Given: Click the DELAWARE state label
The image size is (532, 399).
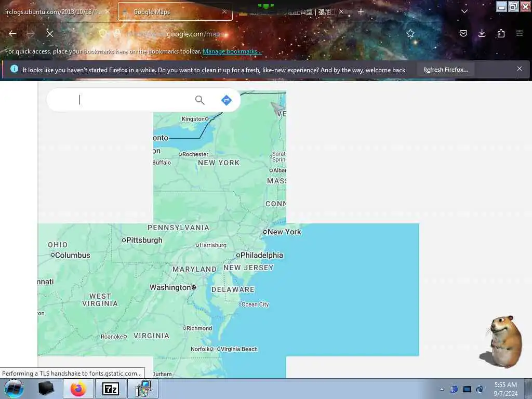Looking at the screenshot, I should [233, 289].
